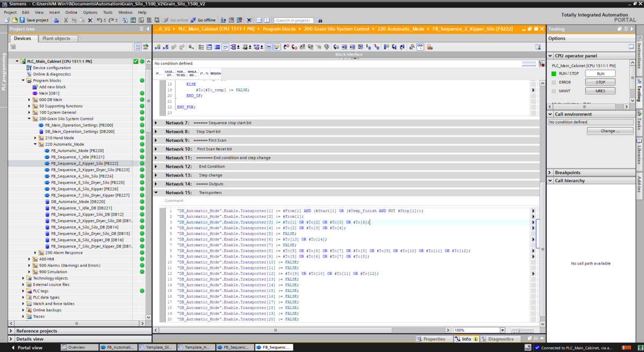Open the Online menu

(71, 12)
